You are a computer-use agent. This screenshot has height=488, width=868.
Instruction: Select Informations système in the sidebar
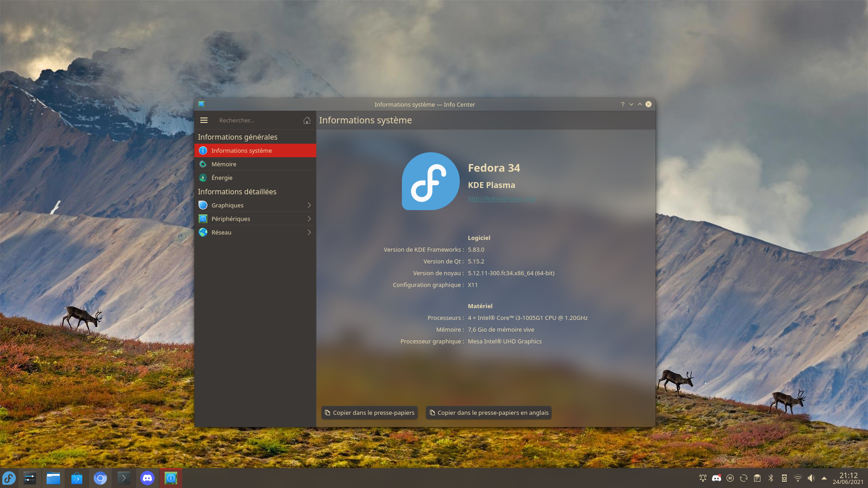[255, 150]
